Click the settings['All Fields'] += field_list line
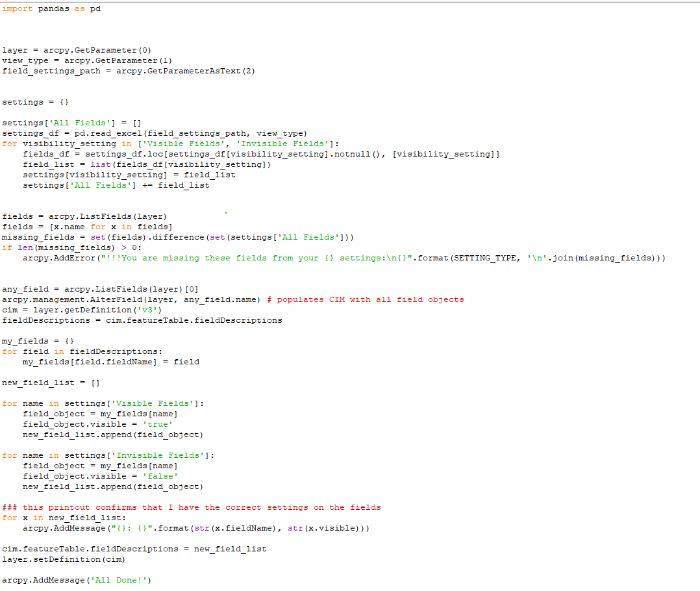Screen dimensions: 700x591 coord(116,185)
